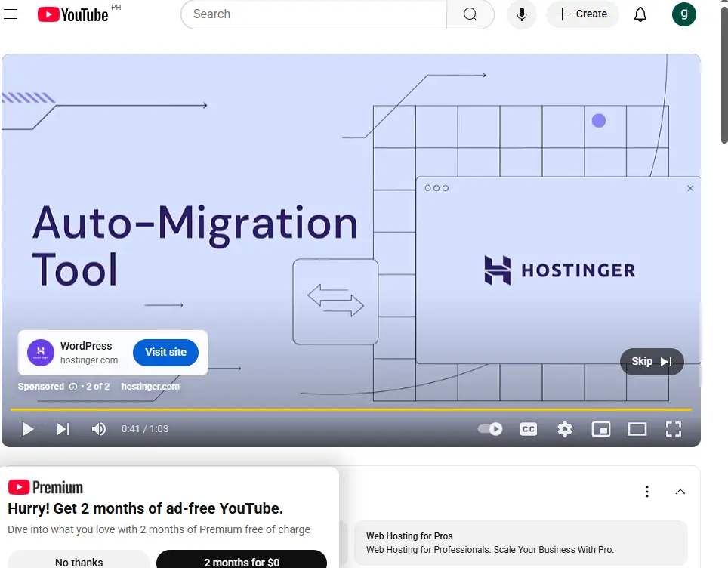Open the account avatar menu
The width and height of the screenshot is (728, 568).
pos(684,14)
